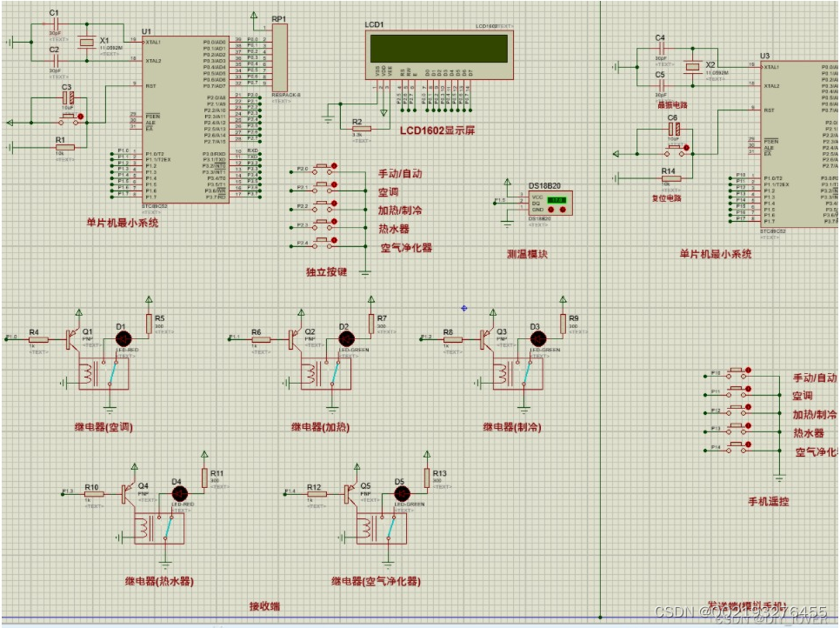The height and width of the screenshot is (628, 840).
Task: Select resistor R4 on the P1.0 line
Action: click(38, 340)
